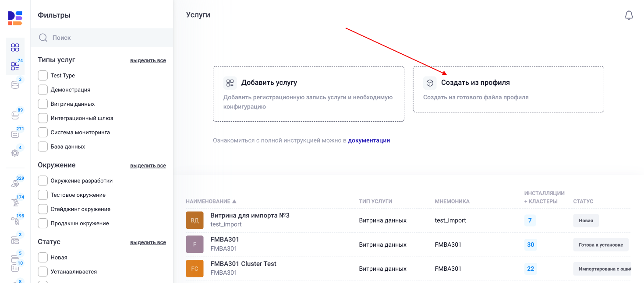The height and width of the screenshot is (283, 644).
Task: Select all in Окружение section
Action: 148,166
